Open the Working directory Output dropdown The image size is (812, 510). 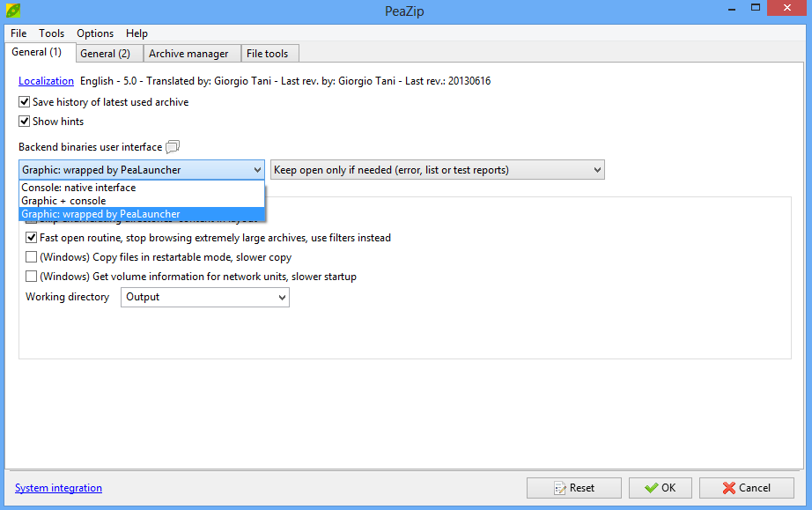tap(205, 297)
